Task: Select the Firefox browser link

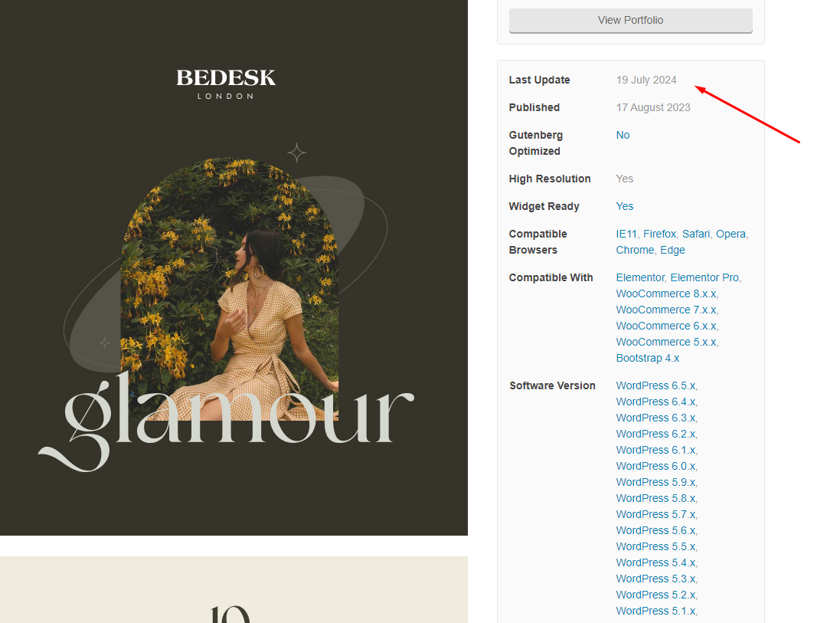Action: [659, 234]
